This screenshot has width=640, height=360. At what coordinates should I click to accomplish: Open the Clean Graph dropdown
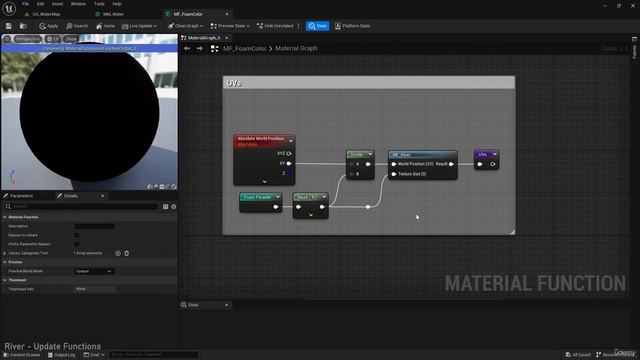click(185, 26)
